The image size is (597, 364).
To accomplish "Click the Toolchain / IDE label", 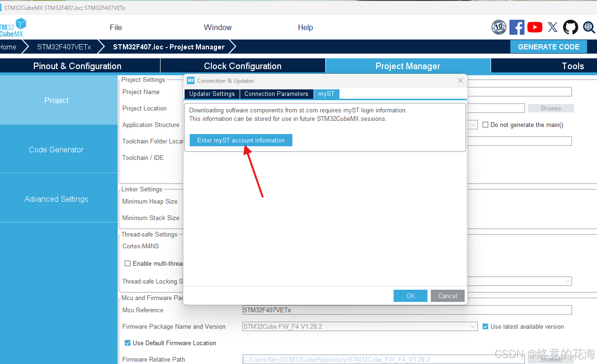I will pos(143,158).
